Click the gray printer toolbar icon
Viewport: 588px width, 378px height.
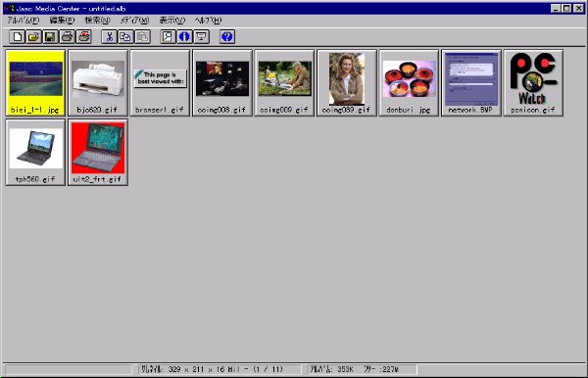[x=67, y=36]
